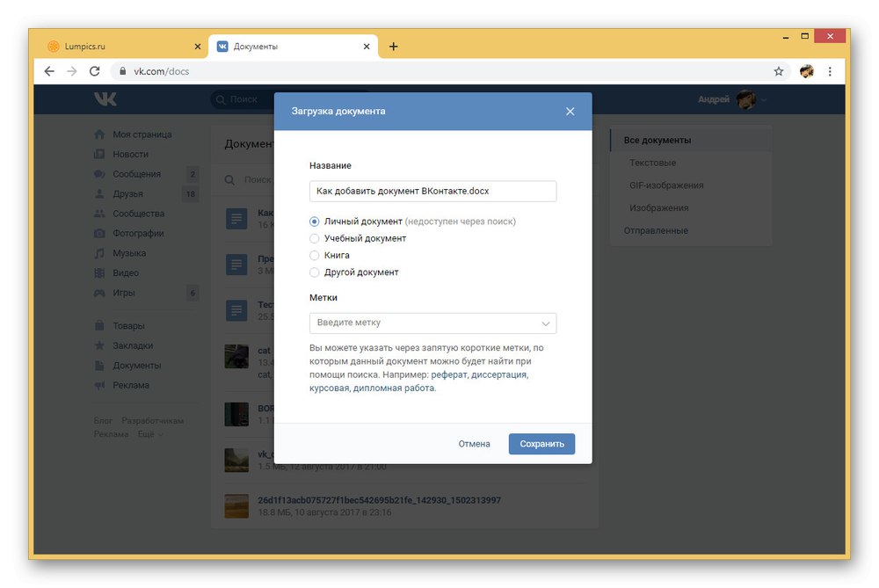This screenshot has width=879, height=588.
Task: Open Документы sidebar icon
Action: click(x=99, y=366)
